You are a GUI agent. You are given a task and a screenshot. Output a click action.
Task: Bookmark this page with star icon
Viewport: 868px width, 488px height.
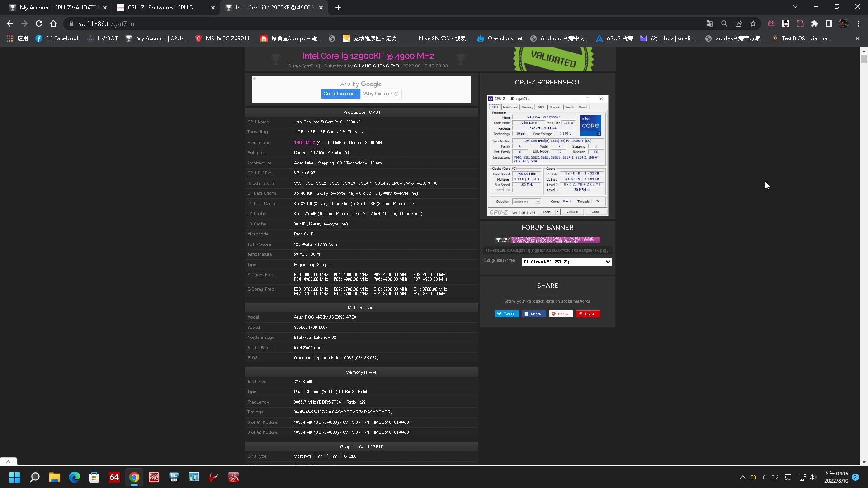pyautogui.click(x=753, y=23)
